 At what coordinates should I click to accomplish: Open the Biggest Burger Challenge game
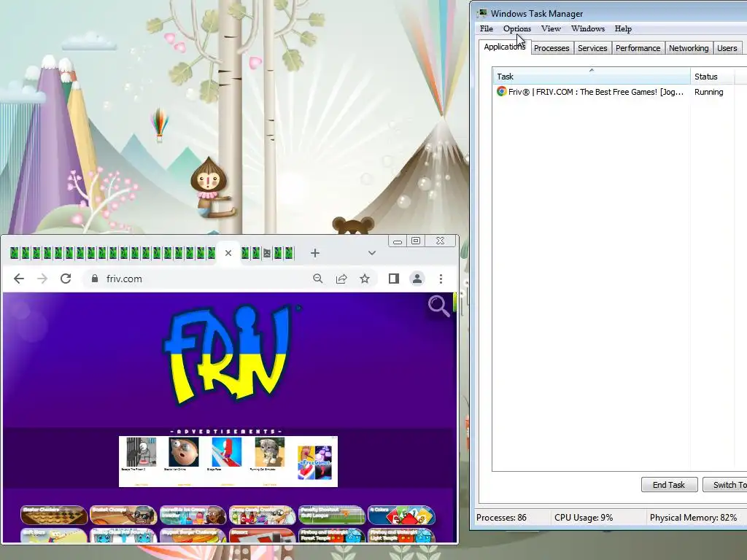coord(193,535)
